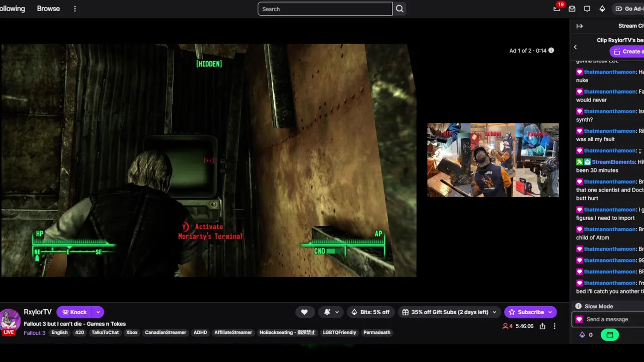Go back with the chevron beside clip prompt

576,47
